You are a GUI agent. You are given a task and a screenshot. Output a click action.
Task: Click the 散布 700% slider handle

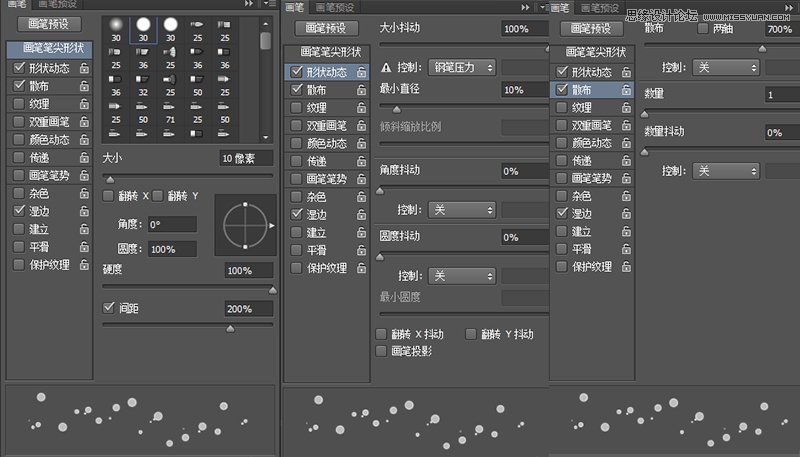point(762,48)
